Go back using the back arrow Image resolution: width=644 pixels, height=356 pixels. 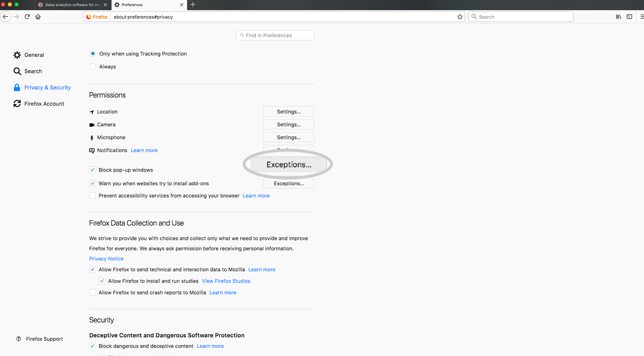[5, 17]
